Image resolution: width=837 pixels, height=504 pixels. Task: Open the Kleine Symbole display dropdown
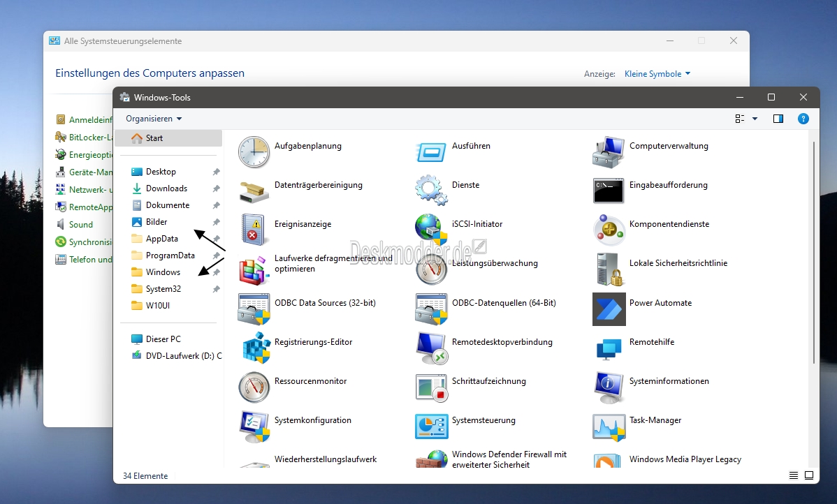point(657,73)
